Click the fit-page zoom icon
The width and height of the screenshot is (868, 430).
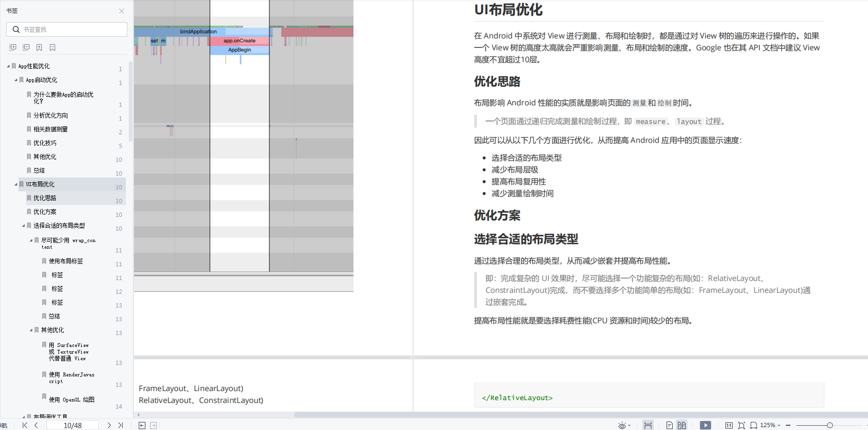(742, 425)
